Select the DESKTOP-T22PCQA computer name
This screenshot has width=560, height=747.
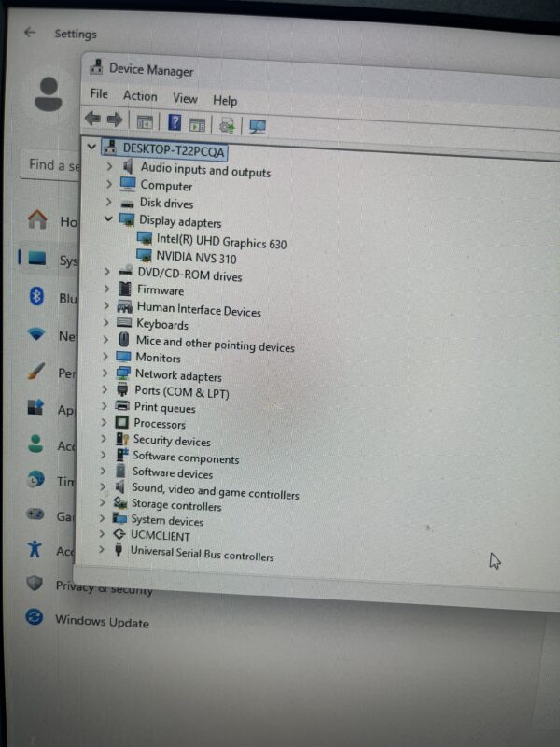174,150
